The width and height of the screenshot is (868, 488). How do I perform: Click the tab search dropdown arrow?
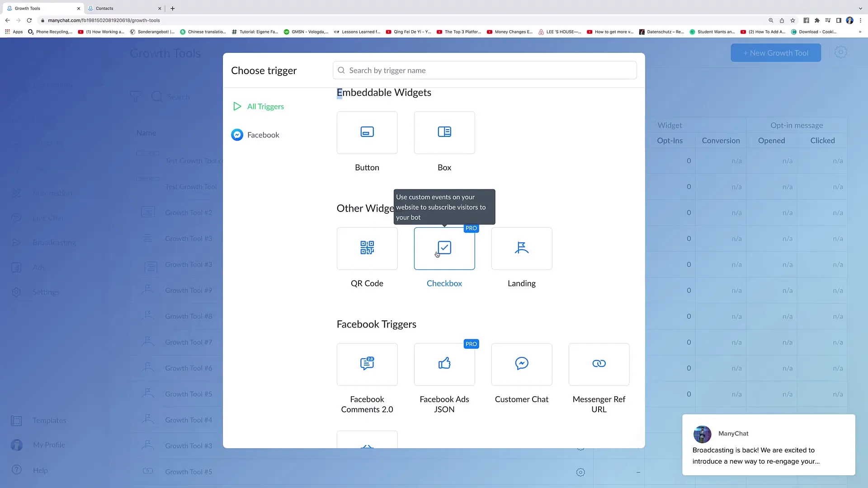(x=860, y=8)
